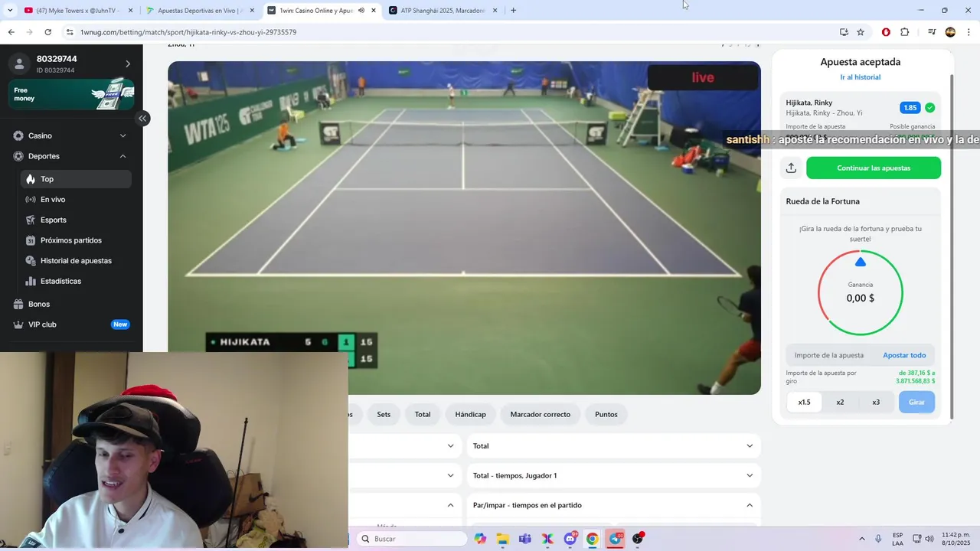980x551 pixels.
Task: Click the Opera-style red extension icon
Action: (x=886, y=32)
